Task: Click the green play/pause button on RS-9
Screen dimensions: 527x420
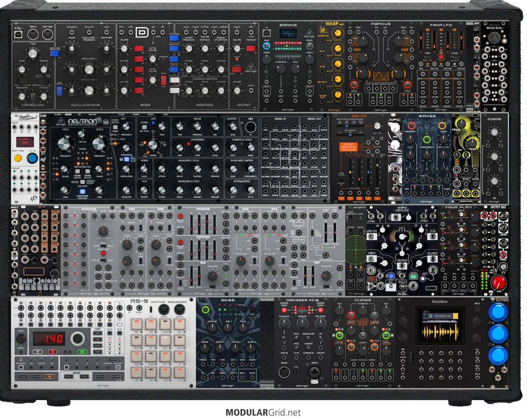Action: point(82,352)
